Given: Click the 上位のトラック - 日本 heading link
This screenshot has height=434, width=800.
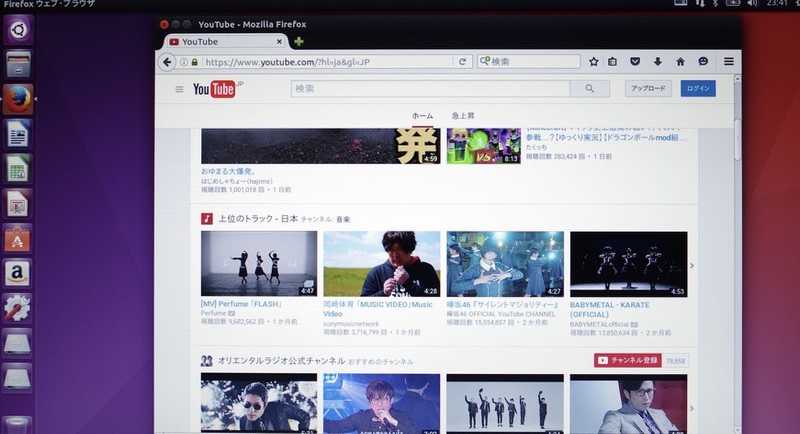Looking at the screenshot, I should [x=258, y=219].
